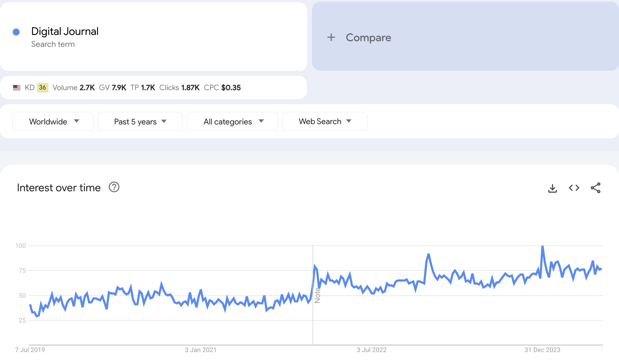Click the Volume 2.7K metric
Viewport: 619px width, 364px height.
(x=73, y=88)
